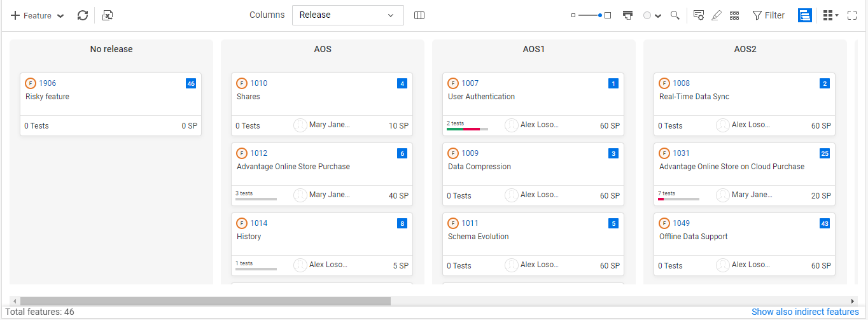Click the refresh icon in the toolbar
868x320 pixels.
83,15
